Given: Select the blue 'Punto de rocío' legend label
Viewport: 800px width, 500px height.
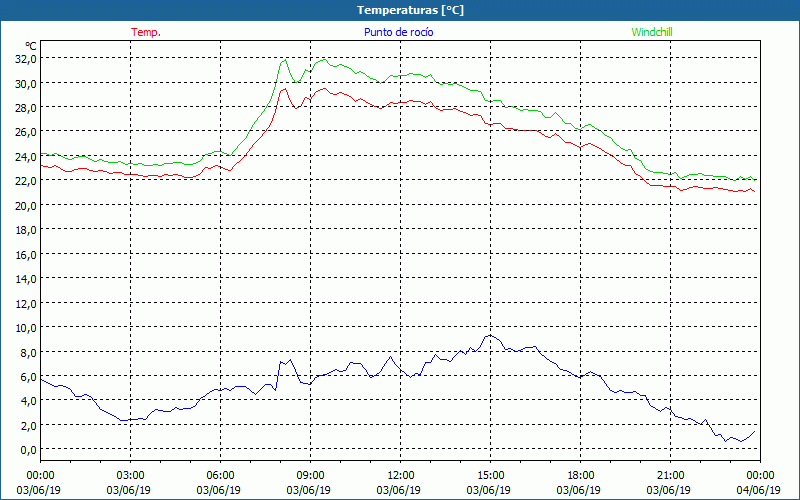Looking at the screenshot, I should pyautogui.click(x=398, y=32).
